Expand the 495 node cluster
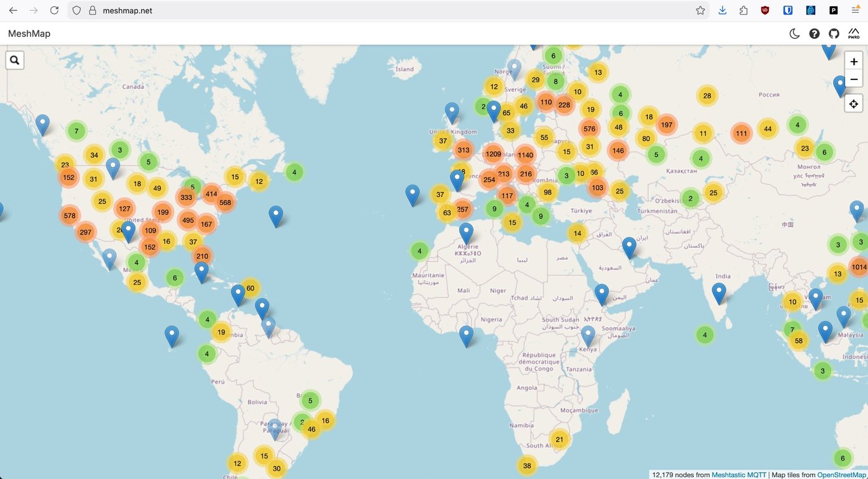 [x=187, y=220]
